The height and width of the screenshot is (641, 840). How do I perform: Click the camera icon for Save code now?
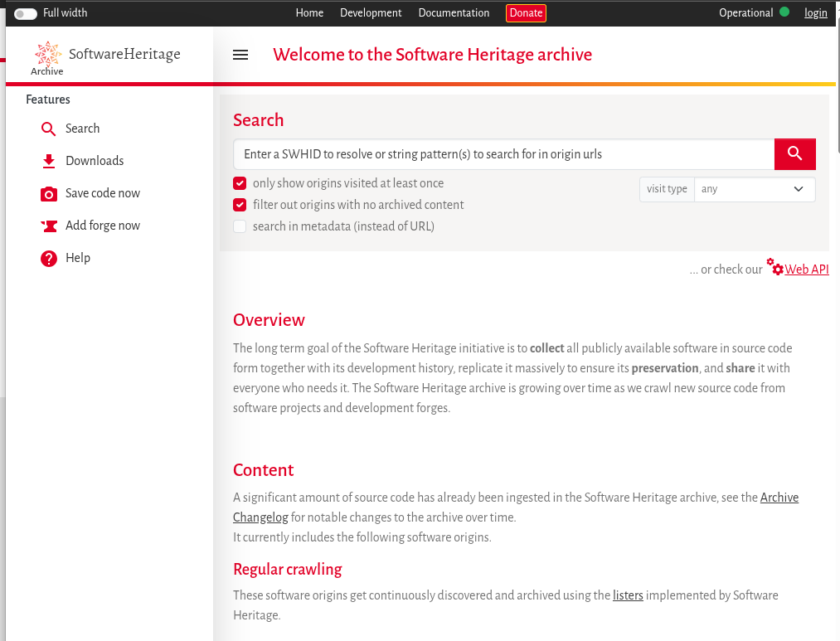point(49,194)
